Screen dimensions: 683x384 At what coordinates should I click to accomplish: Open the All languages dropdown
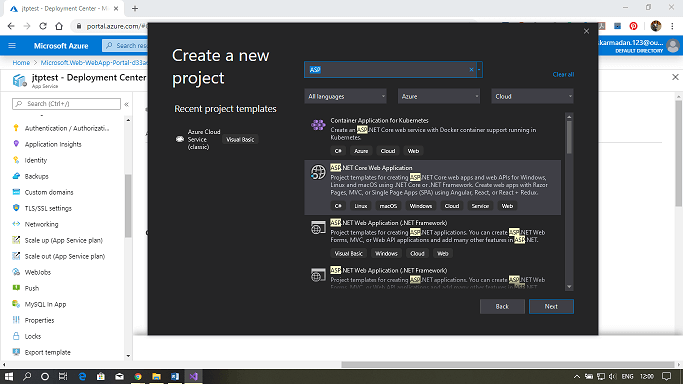click(x=345, y=96)
